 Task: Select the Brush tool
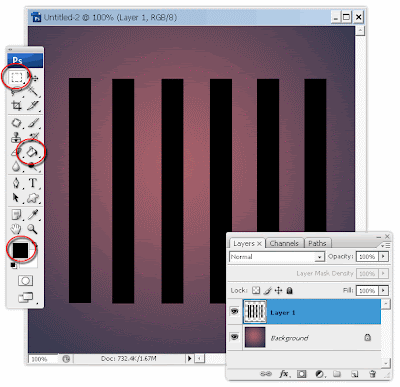click(33, 123)
